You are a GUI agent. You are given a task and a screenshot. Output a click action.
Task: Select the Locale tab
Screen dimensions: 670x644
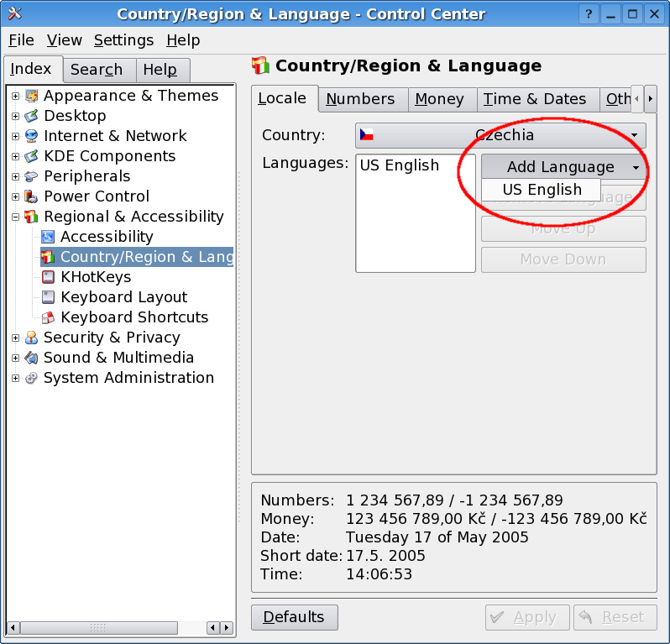coord(284,99)
